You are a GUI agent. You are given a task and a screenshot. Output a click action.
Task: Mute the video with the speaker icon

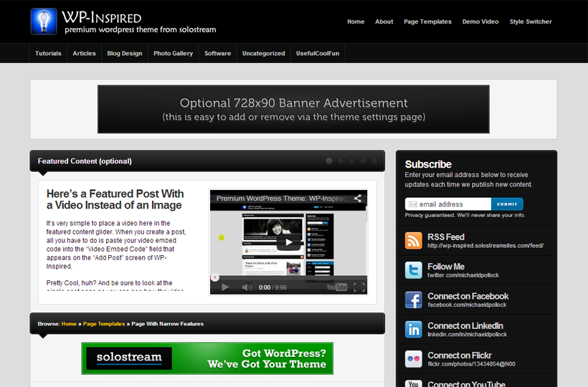[247, 287]
